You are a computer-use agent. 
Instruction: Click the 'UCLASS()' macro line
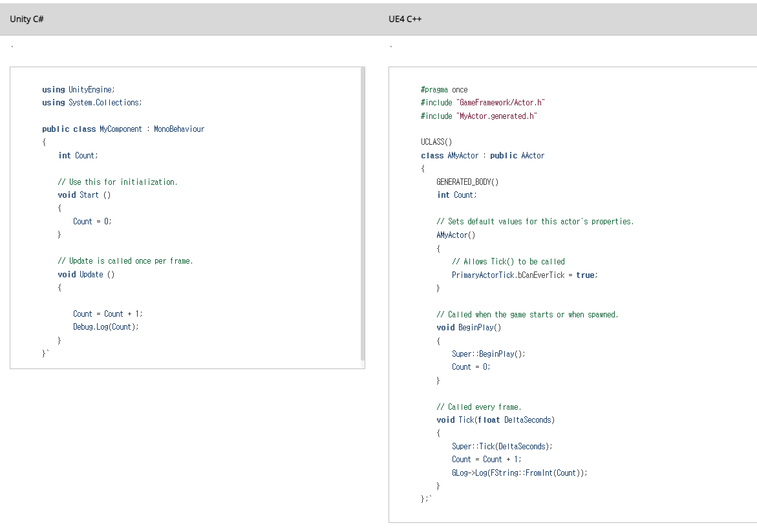pyautogui.click(x=436, y=142)
